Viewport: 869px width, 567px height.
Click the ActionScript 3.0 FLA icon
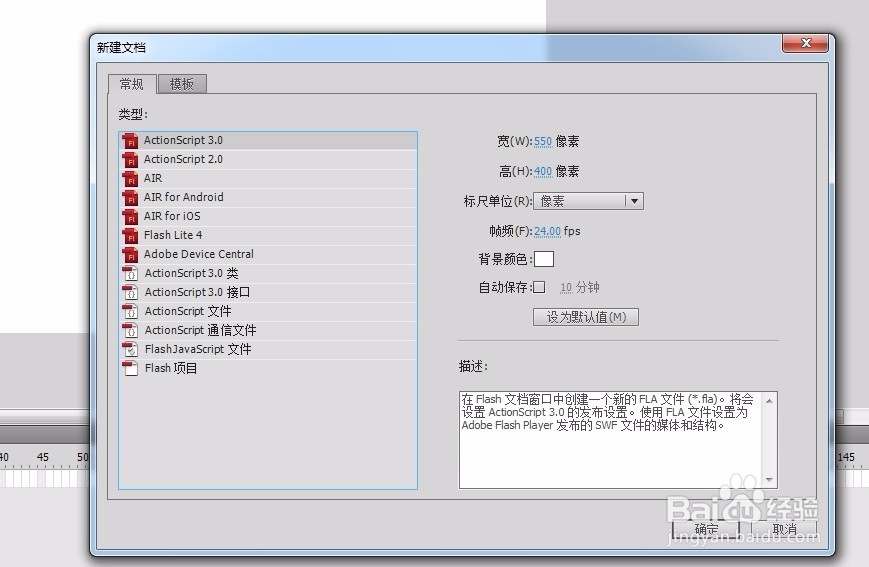click(x=130, y=141)
